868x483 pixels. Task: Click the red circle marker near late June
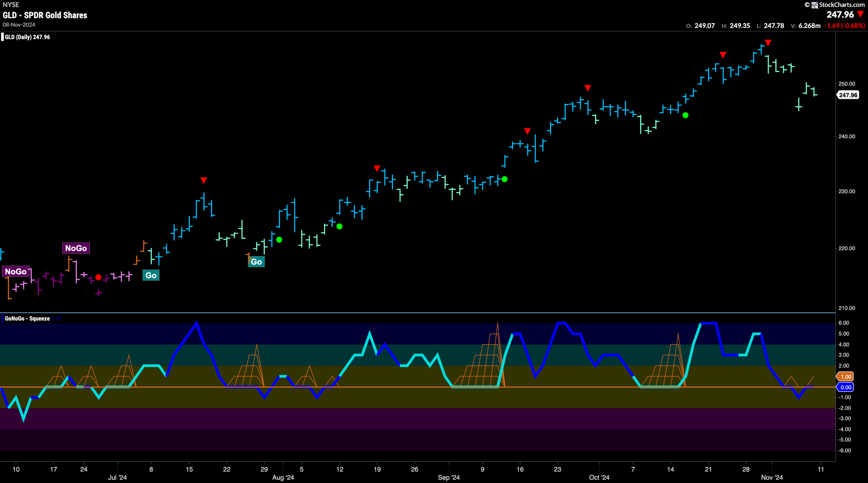[98, 277]
